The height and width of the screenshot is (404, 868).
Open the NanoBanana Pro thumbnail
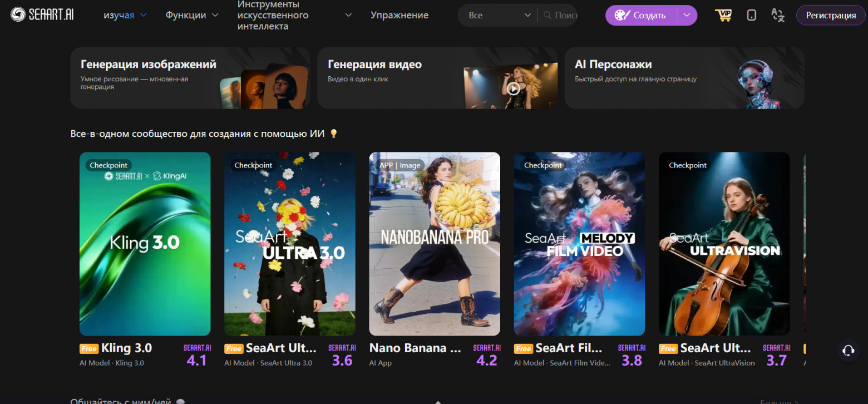coord(435,244)
